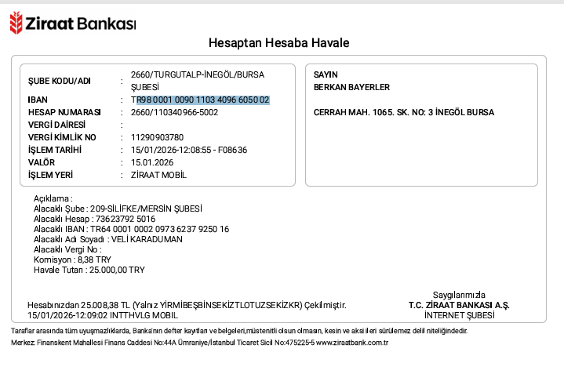Click 'Alacaklı Vergi No :' line
The image size is (564, 392).
67,249
